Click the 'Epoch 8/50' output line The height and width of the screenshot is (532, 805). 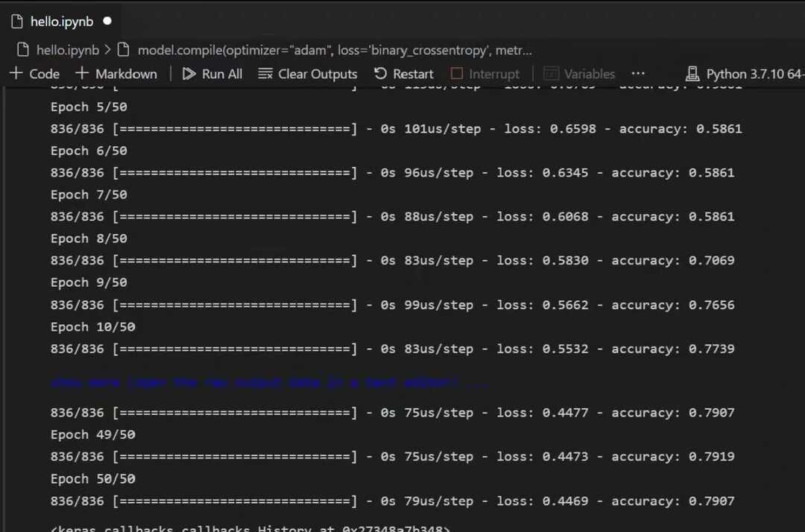click(x=89, y=238)
